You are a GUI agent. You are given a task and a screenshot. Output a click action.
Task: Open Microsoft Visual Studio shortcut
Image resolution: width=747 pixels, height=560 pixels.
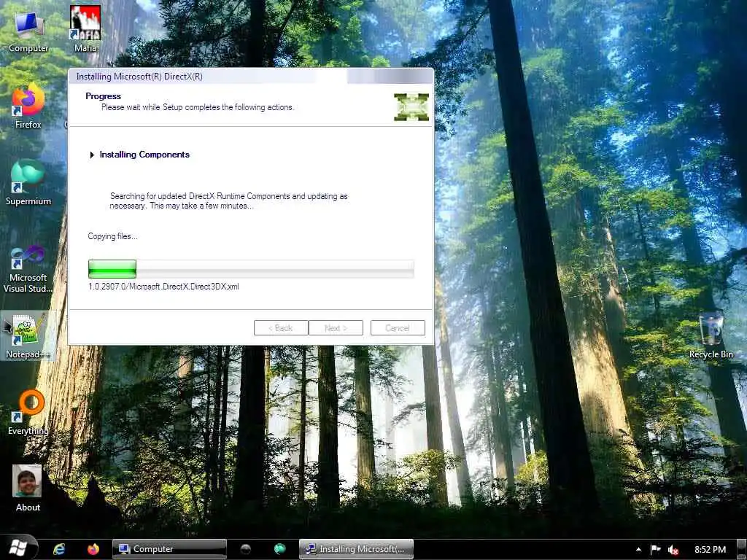[28, 269]
